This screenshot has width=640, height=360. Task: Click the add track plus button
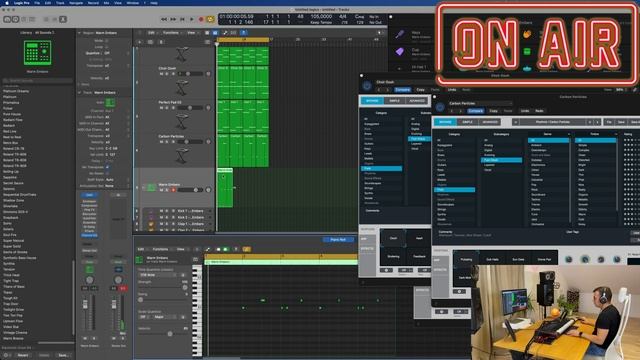point(140,42)
